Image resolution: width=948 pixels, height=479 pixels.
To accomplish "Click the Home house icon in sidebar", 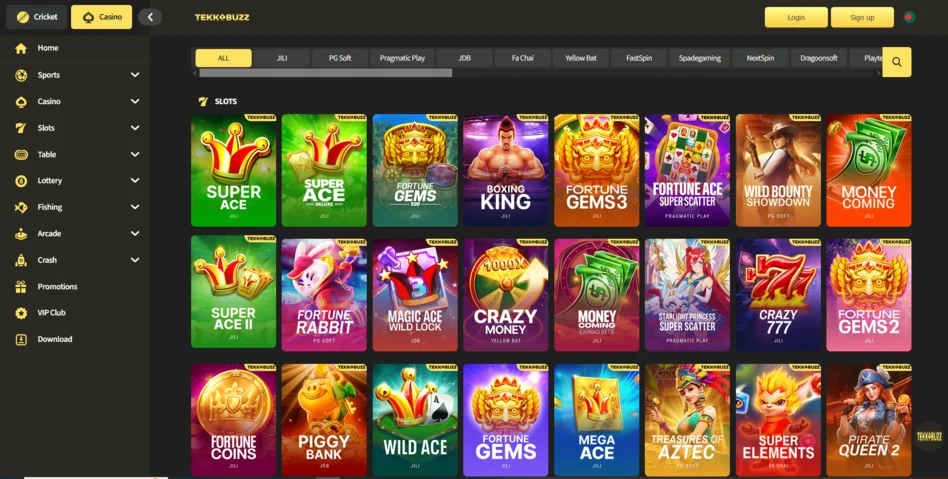I will pos(21,48).
